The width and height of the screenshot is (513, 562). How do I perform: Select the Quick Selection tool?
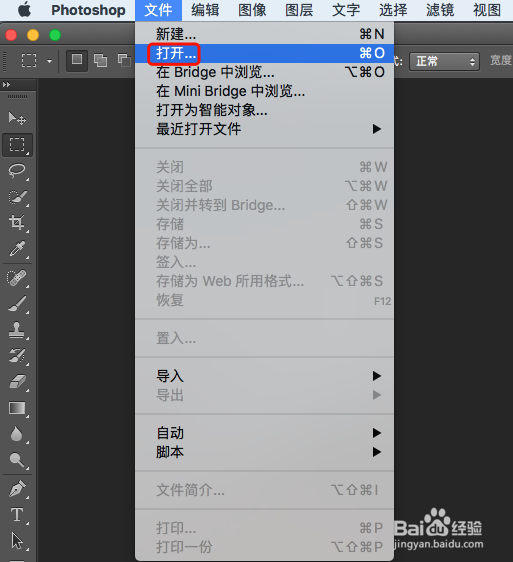click(x=17, y=197)
